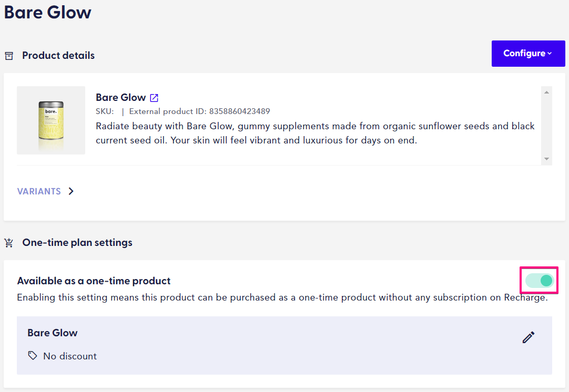Viewport: 569px width, 392px height.
Task: Click the No discount label
Action: coord(70,356)
